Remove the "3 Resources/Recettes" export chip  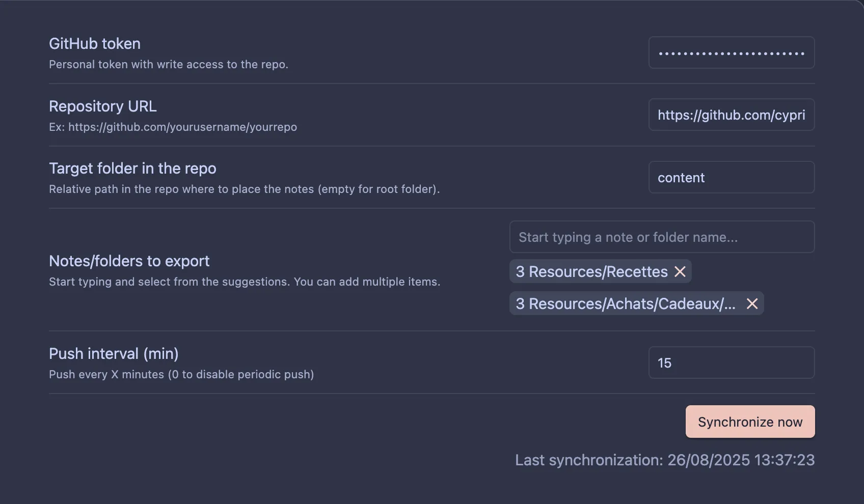680,271
